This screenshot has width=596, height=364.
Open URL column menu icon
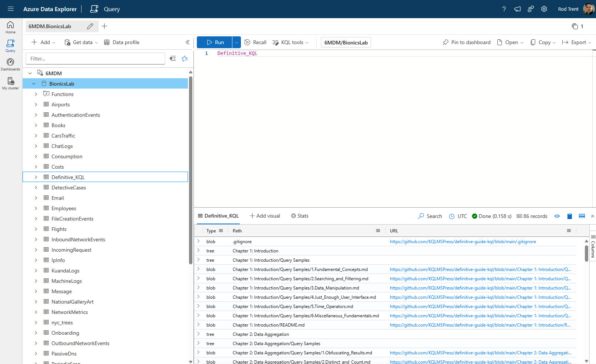(569, 231)
